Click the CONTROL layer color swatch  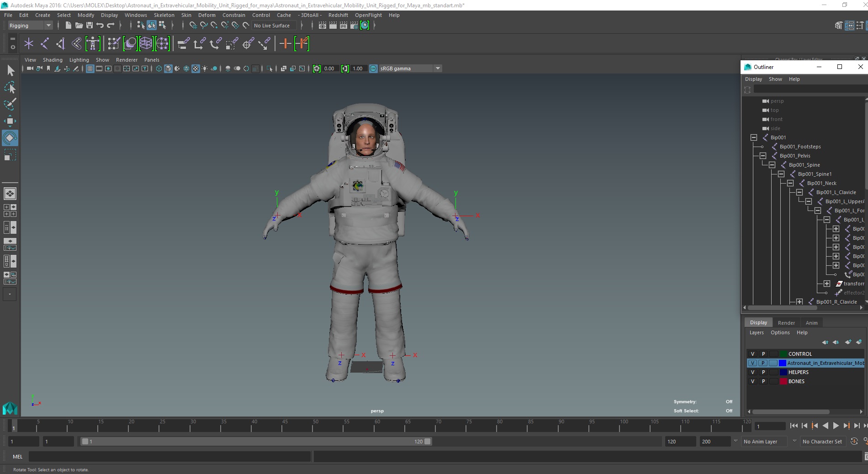(x=783, y=354)
